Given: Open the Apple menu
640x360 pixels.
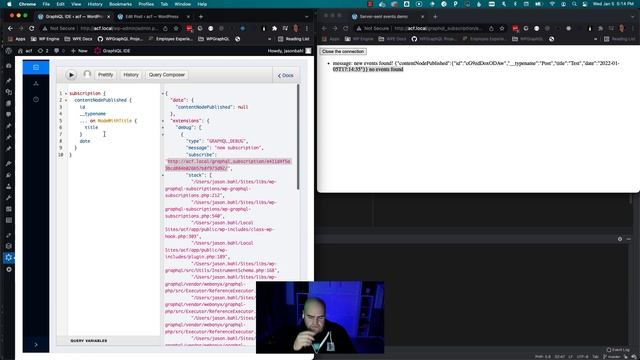Looking at the screenshot, I should [9, 4].
